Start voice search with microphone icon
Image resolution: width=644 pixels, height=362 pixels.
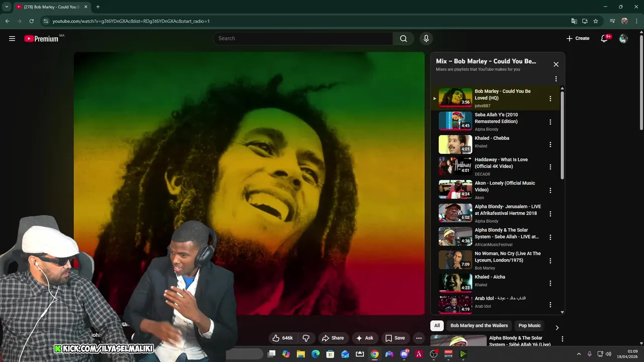426,38
